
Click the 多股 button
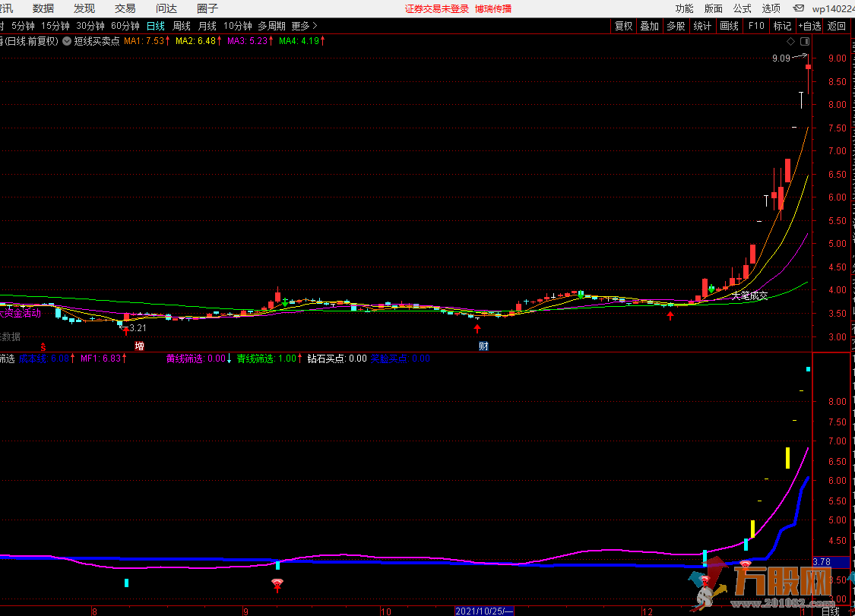point(676,26)
